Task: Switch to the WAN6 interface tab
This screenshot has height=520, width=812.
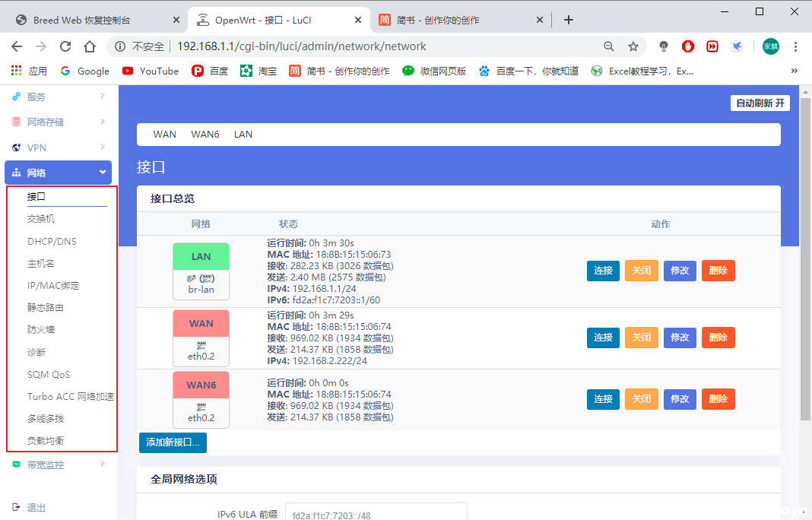Action: (x=205, y=134)
